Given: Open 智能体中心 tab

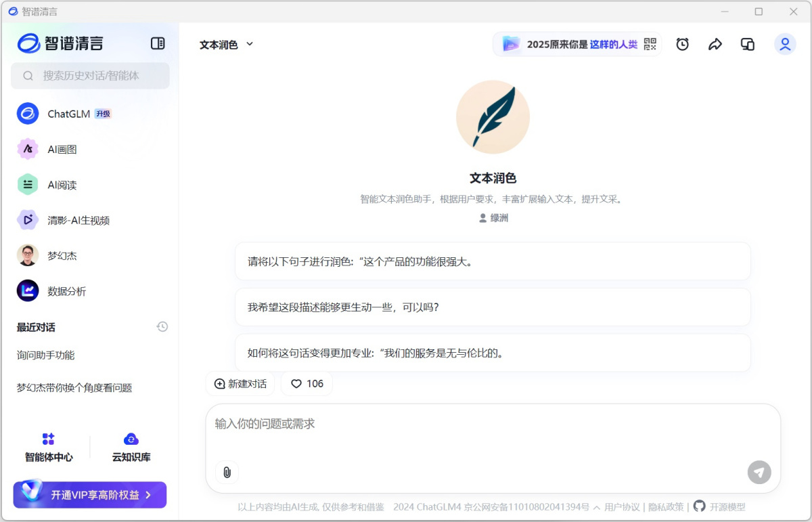Looking at the screenshot, I should pyautogui.click(x=49, y=448).
